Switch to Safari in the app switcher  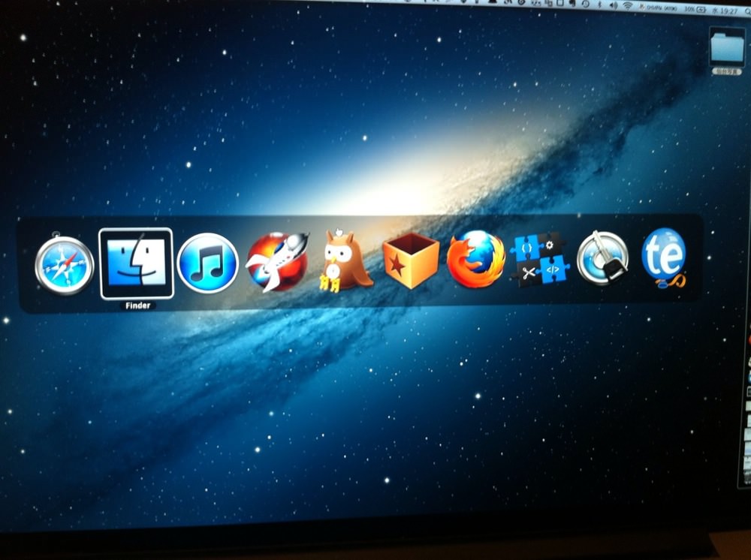(64, 265)
